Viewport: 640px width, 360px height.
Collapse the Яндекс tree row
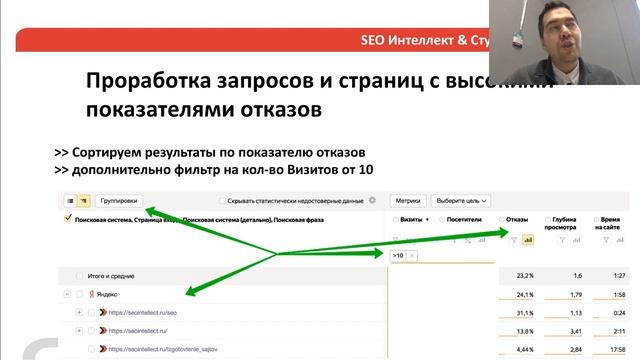[67, 294]
